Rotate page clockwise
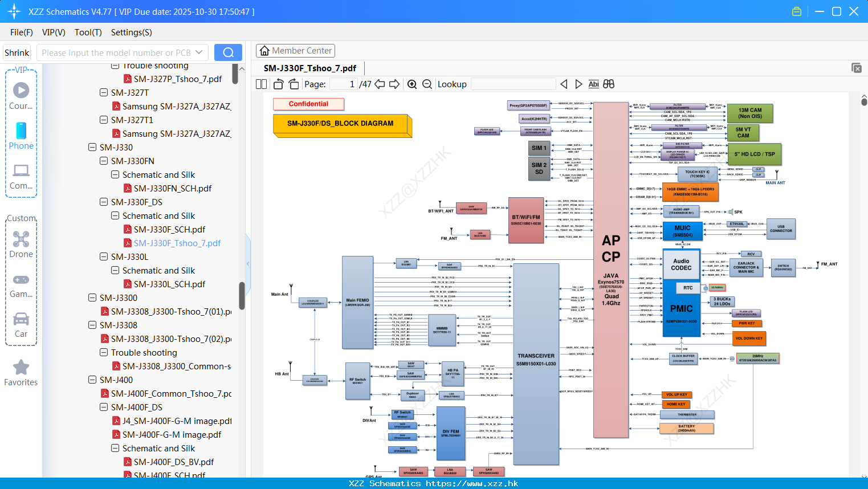The width and height of the screenshot is (868, 489). (294, 84)
